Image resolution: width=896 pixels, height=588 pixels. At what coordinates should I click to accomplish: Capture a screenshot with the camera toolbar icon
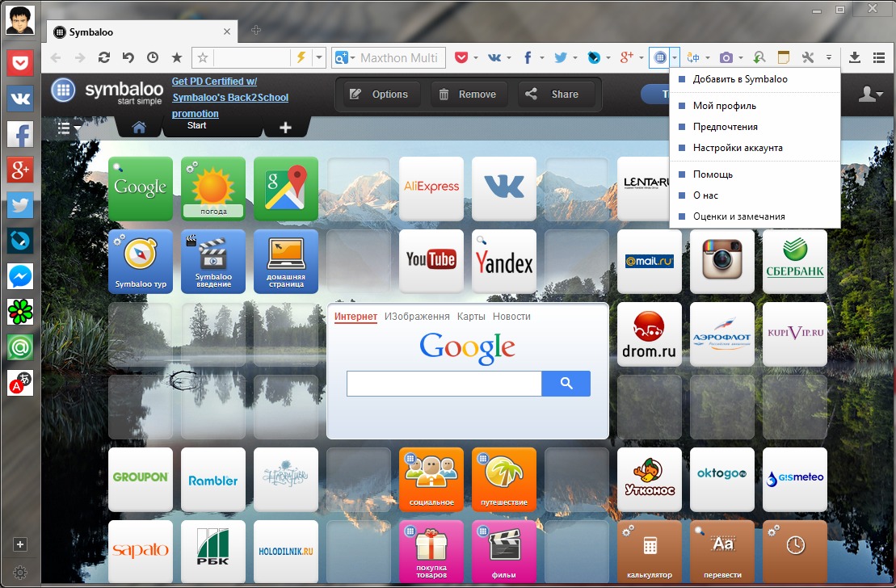pyautogui.click(x=728, y=57)
